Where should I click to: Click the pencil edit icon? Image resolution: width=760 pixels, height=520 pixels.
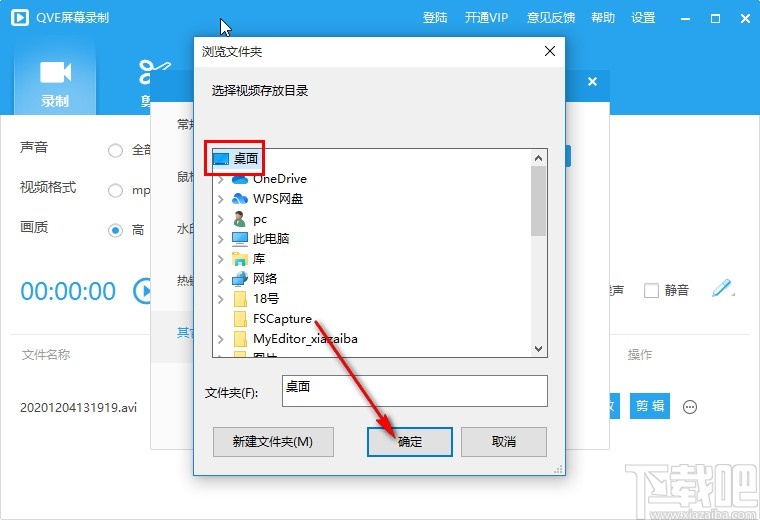pyautogui.click(x=722, y=288)
